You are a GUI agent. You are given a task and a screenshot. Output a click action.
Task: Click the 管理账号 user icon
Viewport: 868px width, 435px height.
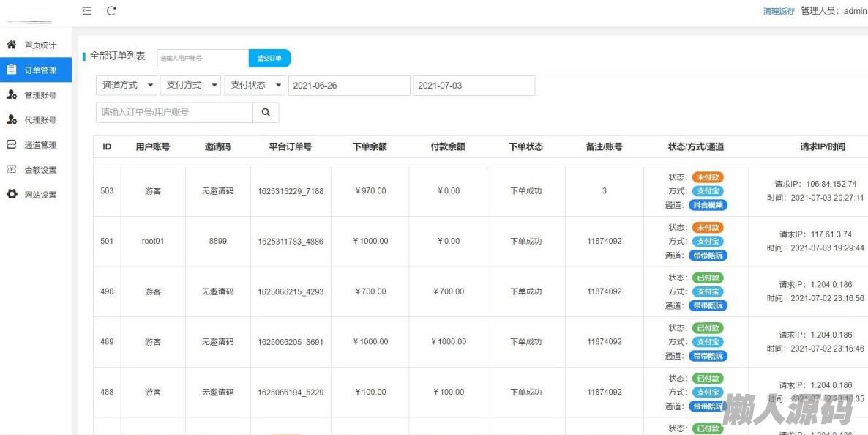[12, 95]
